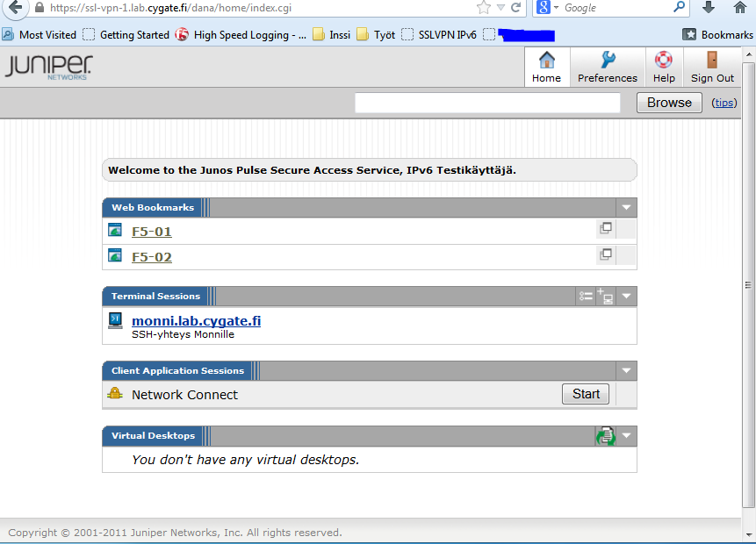This screenshot has height=544, width=756.
Task: Click the padlock icon in address bar
Action: pos(40,8)
